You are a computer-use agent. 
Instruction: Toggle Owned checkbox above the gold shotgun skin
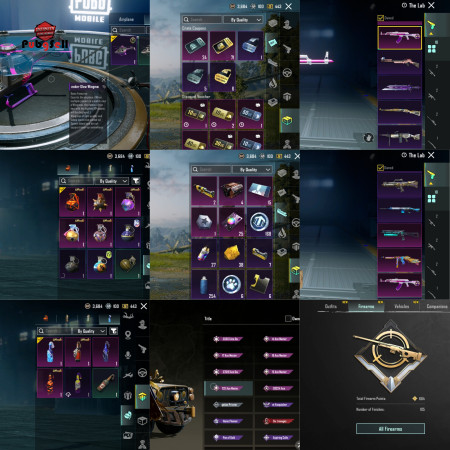click(x=380, y=168)
